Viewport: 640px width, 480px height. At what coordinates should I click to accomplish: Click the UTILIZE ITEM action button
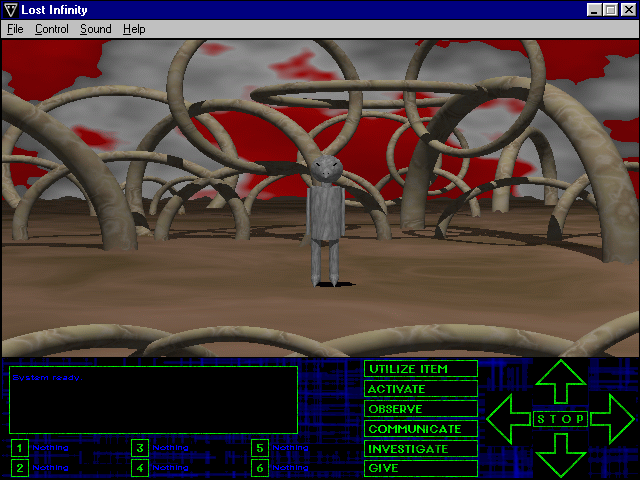tap(421, 369)
